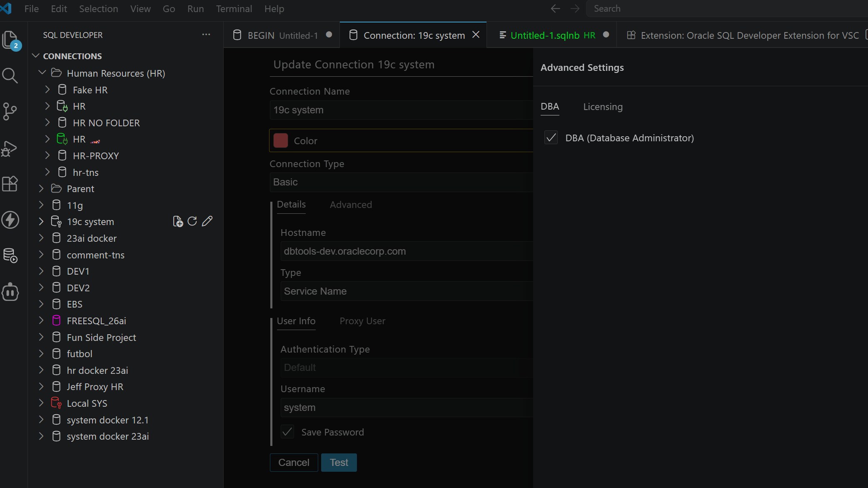This screenshot has height=488, width=868.
Task: Open the Connection Type Basic dropdown
Action: coord(401,182)
